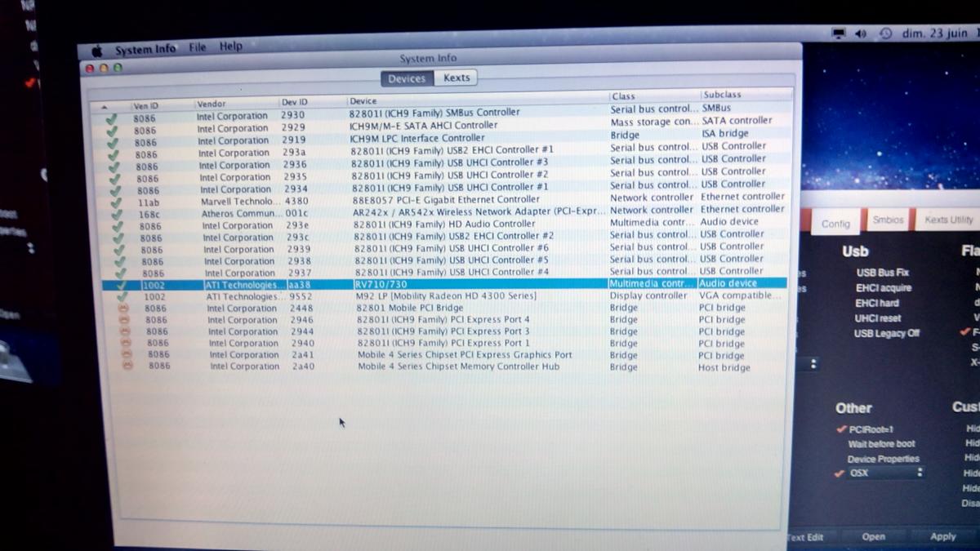Click the red icon for PCI Express Graphics Port

click(127, 354)
